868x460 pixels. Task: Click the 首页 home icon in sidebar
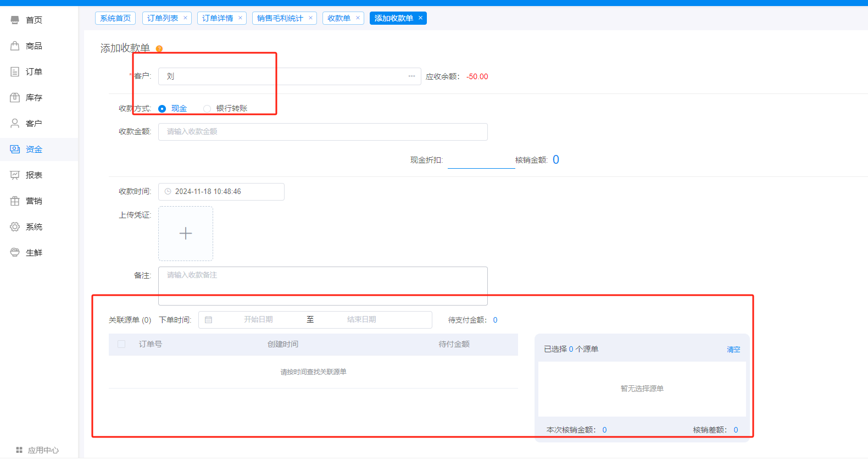pyautogui.click(x=15, y=20)
